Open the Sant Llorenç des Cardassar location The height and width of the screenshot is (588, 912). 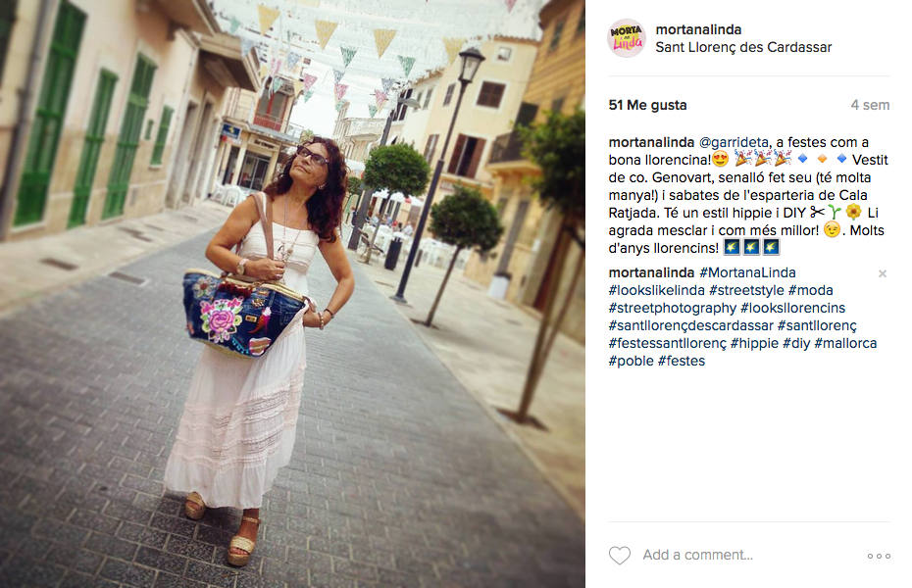click(x=743, y=47)
